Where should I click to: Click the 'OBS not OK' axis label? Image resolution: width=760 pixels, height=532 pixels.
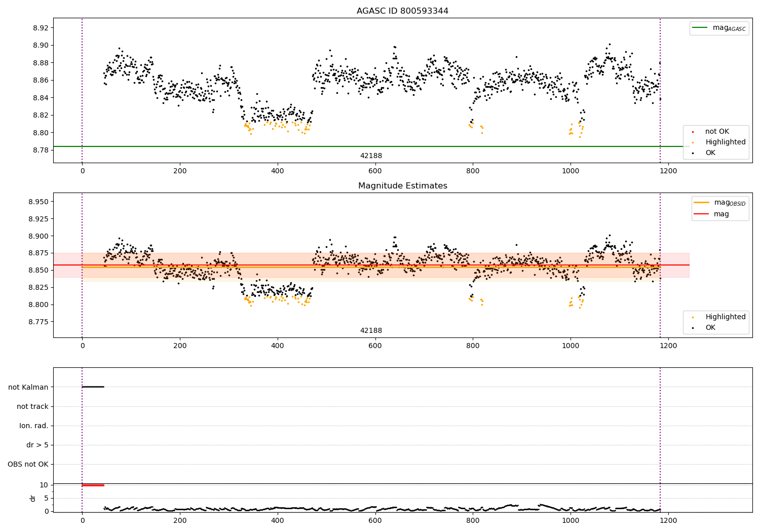(28, 464)
